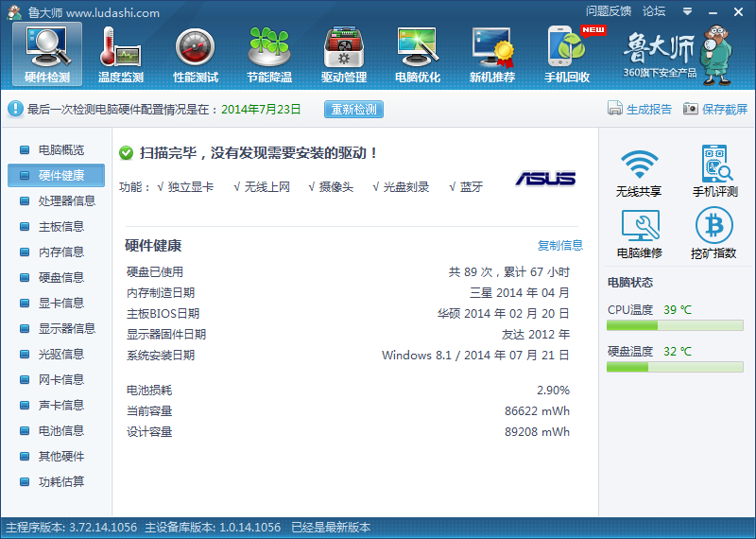Open 节能降温 energy saving tool
Screen dimensions: 756x539
coord(269,55)
